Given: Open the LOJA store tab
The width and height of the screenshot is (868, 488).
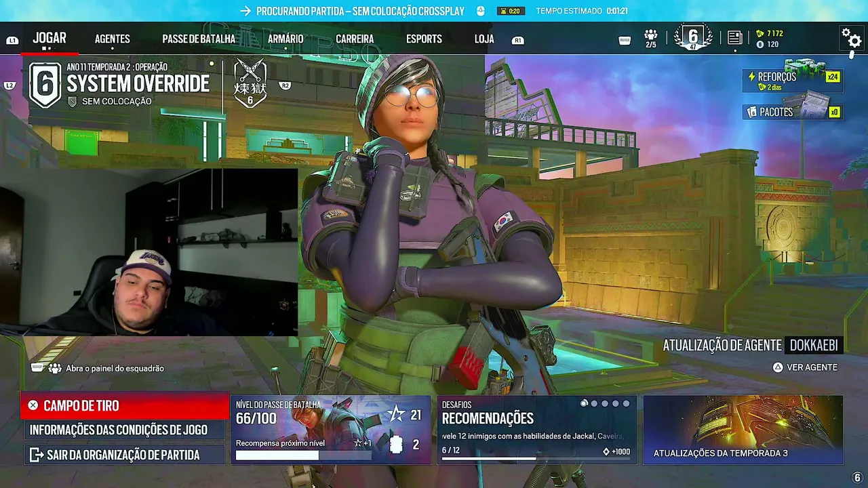Looking at the screenshot, I should [484, 39].
